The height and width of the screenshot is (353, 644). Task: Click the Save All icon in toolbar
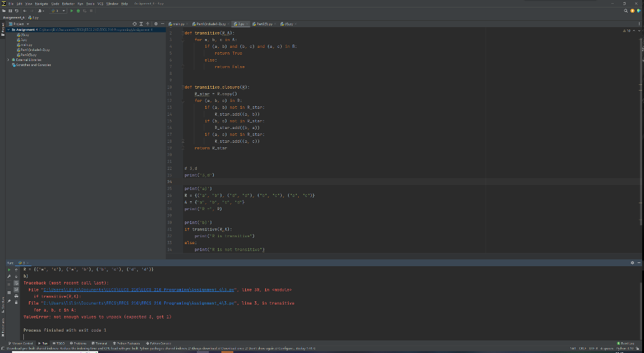[x=11, y=11]
